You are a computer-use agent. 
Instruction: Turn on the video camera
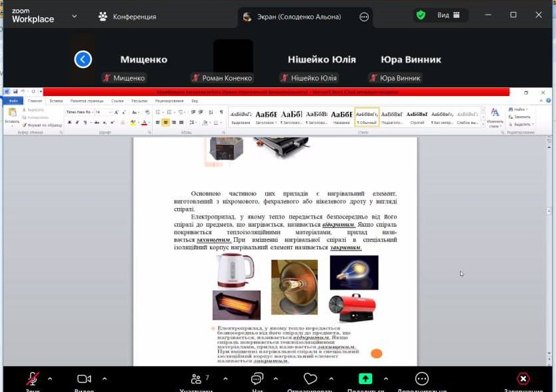(84, 379)
